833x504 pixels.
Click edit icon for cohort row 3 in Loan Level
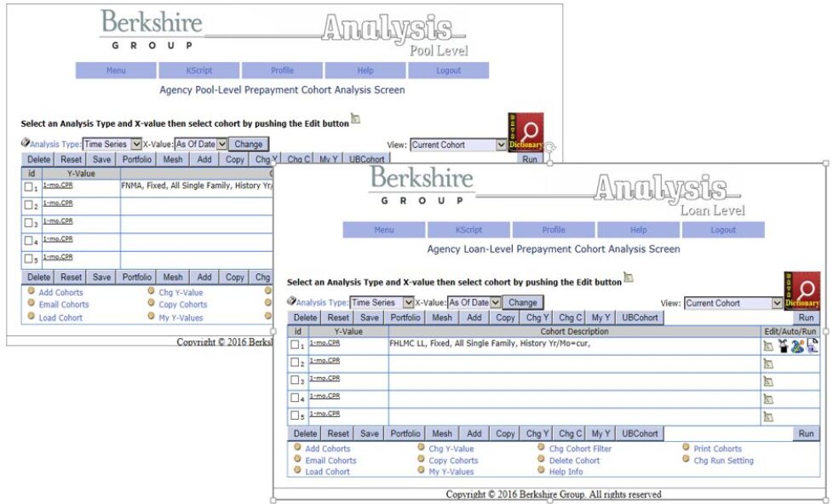(x=768, y=381)
